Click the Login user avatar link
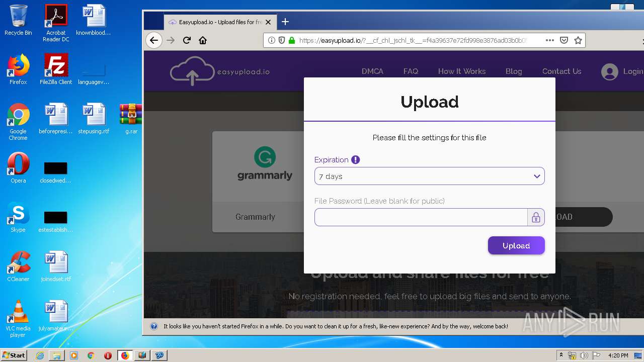 [623, 71]
